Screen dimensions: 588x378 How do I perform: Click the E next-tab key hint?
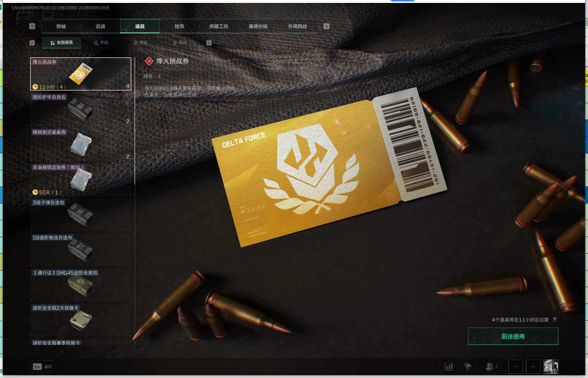pos(326,26)
